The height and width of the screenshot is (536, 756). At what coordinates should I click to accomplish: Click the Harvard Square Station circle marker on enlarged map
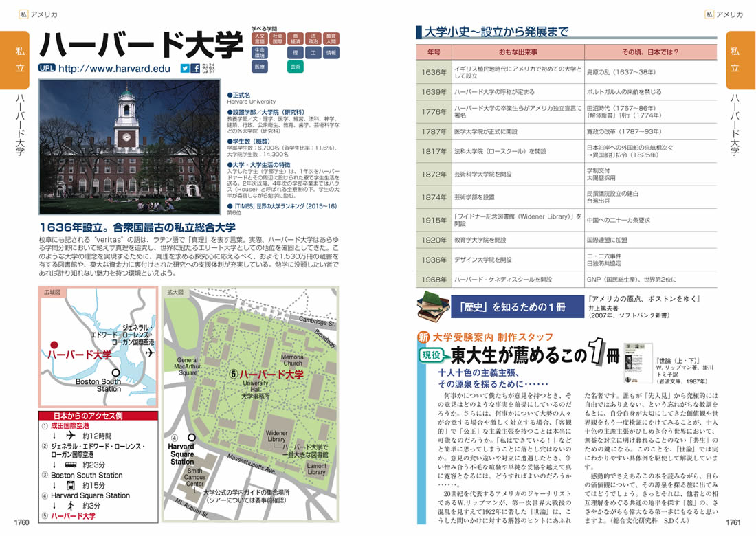click(x=192, y=438)
